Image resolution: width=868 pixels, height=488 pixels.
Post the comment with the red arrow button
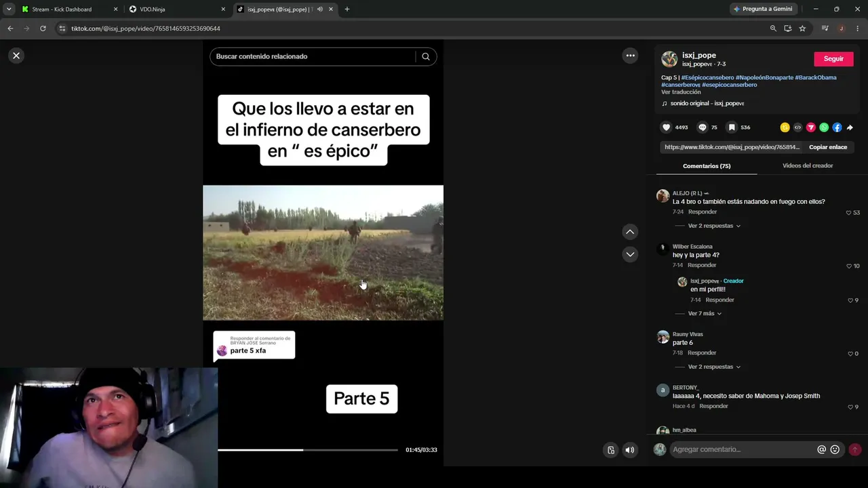[854, 449]
